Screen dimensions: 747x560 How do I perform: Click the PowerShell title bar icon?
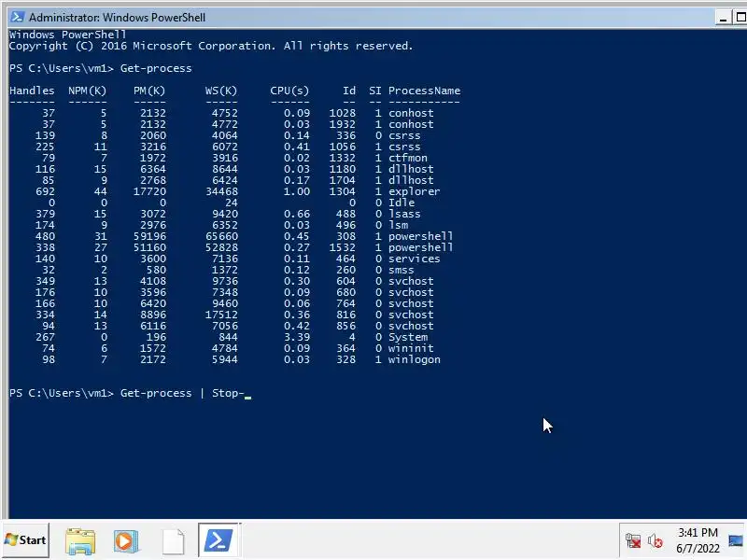(x=17, y=17)
